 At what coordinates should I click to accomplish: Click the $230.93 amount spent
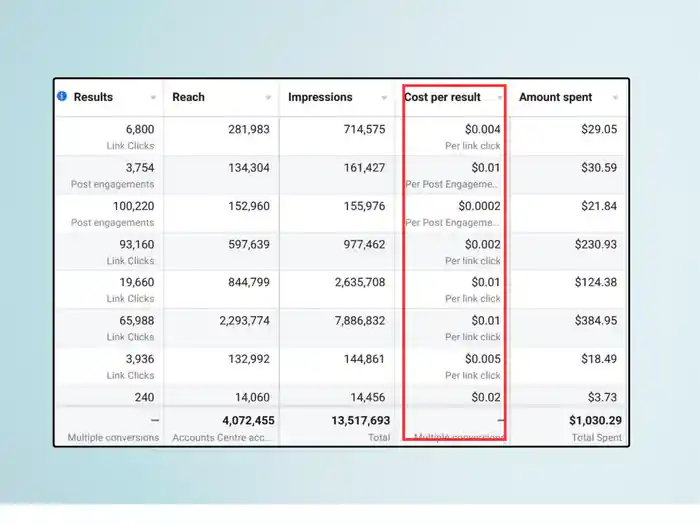tap(596, 245)
